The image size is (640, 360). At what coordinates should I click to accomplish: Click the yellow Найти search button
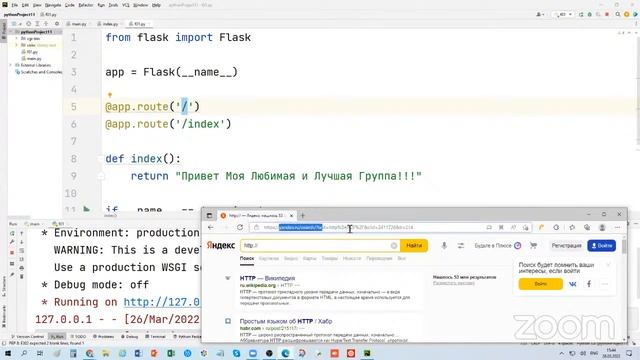(x=414, y=245)
